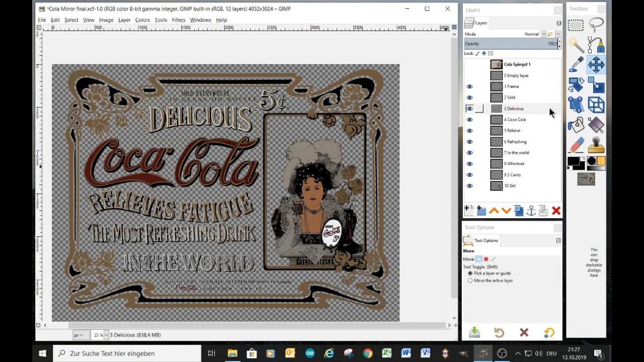This screenshot has width=644, height=362.
Task: Raise the selected layer
Action: pos(494,211)
